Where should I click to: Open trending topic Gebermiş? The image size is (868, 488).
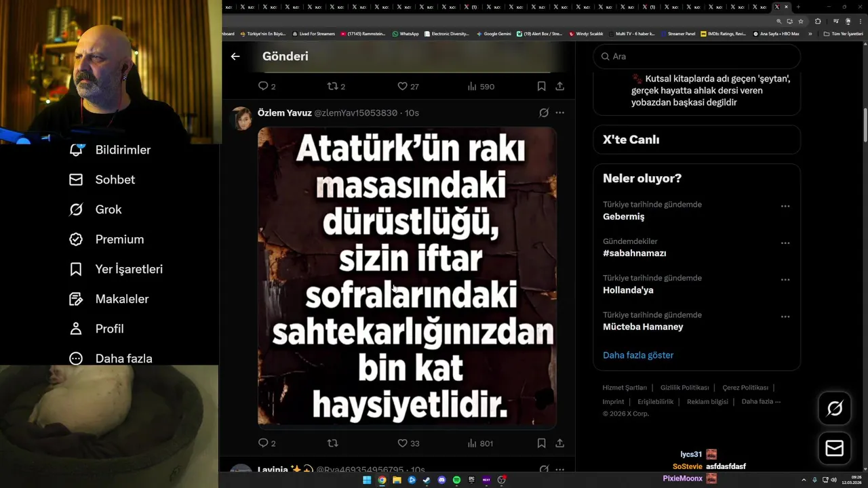click(623, 217)
